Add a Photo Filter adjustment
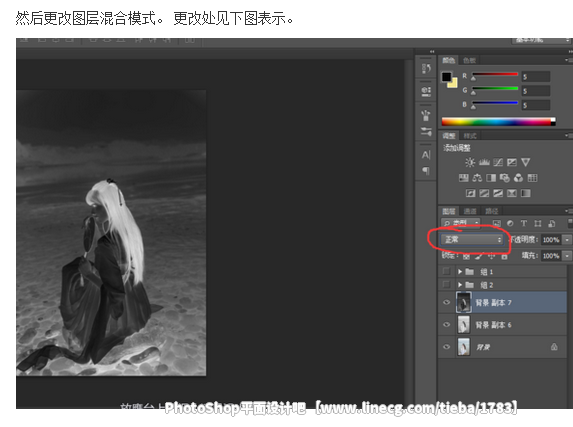 [505, 178]
